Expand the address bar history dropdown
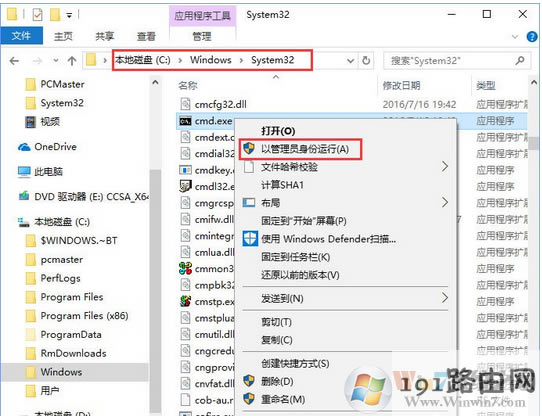This screenshot has height=416, width=542. 351,61
